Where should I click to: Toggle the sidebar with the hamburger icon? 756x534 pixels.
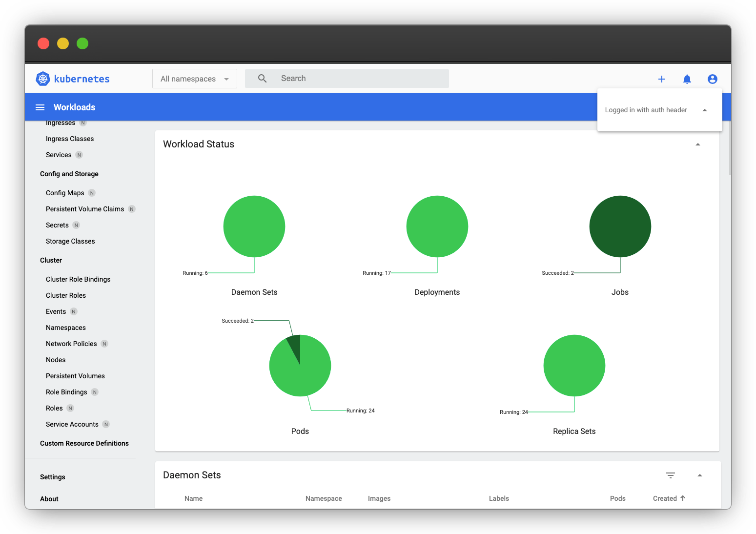click(x=40, y=107)
